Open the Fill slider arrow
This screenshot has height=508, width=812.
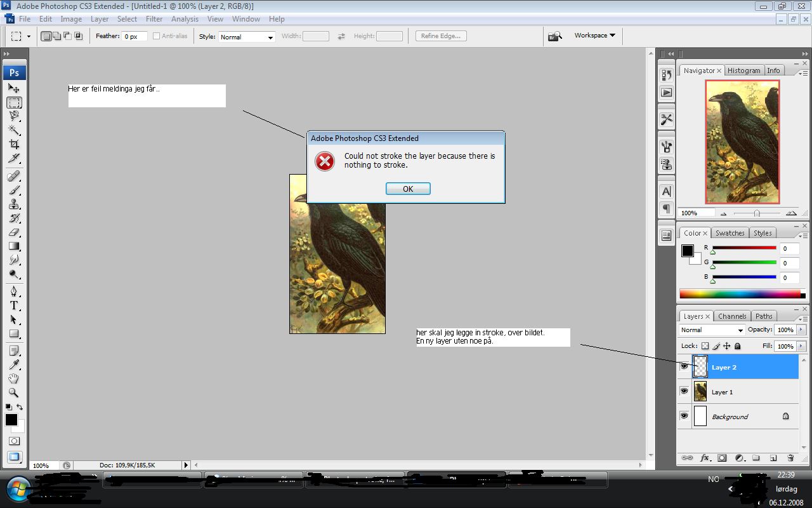pyautogui.click(x=802, y=346)
